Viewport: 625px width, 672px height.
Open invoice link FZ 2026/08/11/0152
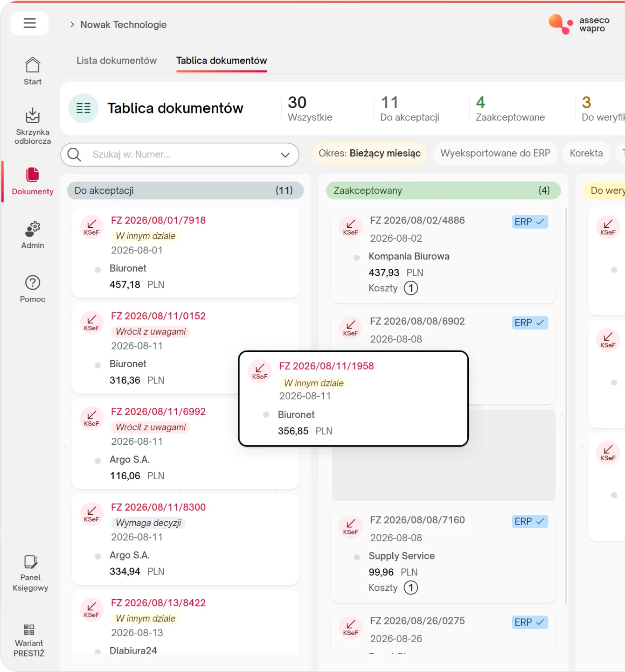tap(158, 316)
